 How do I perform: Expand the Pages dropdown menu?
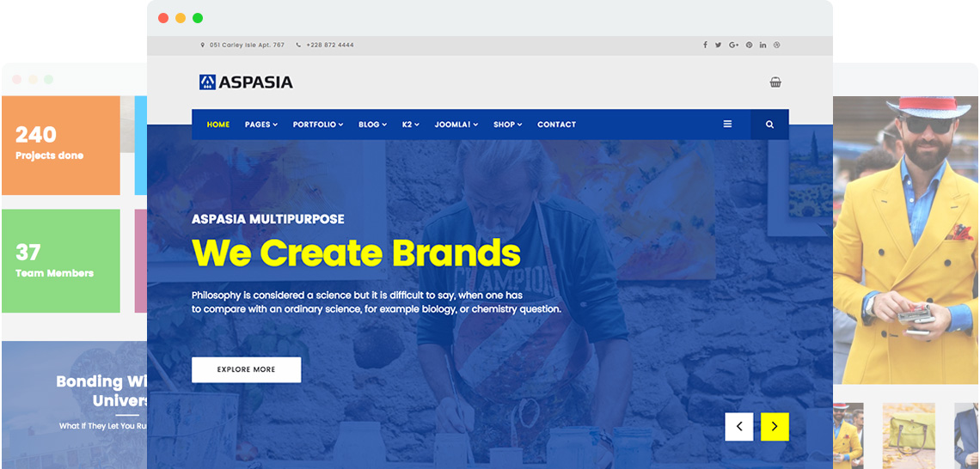(x=261, y=125)
